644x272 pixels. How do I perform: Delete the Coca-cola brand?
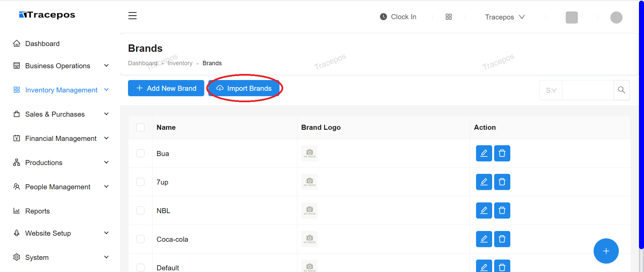[502, 239]
